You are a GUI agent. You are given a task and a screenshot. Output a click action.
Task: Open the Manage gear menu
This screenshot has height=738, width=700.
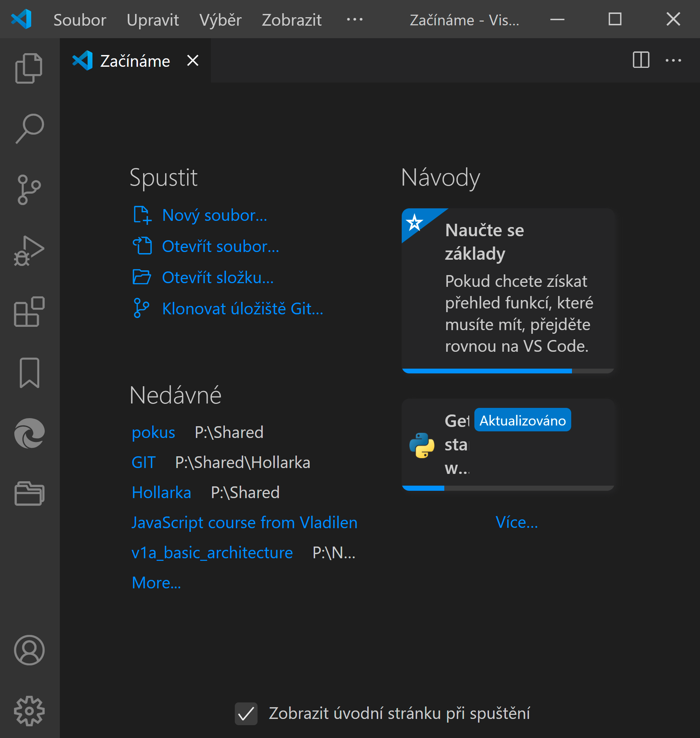coord(29,711)
